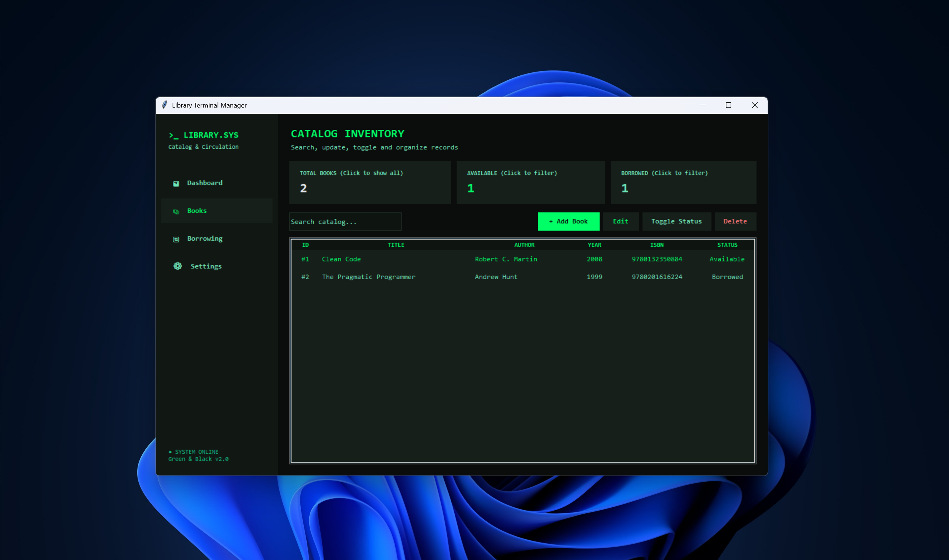Click the feather app icon in title bar

click(x=165, y=105)
